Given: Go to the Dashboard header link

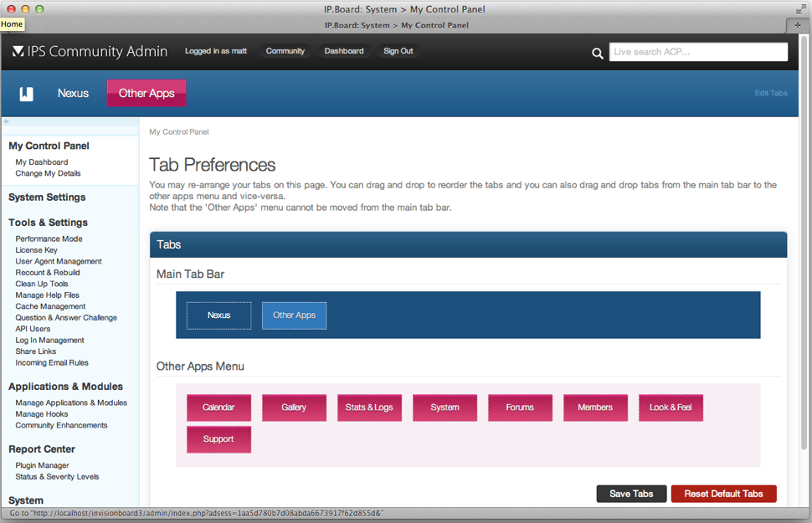Looking at the screenshot, I should pos(344,51).
